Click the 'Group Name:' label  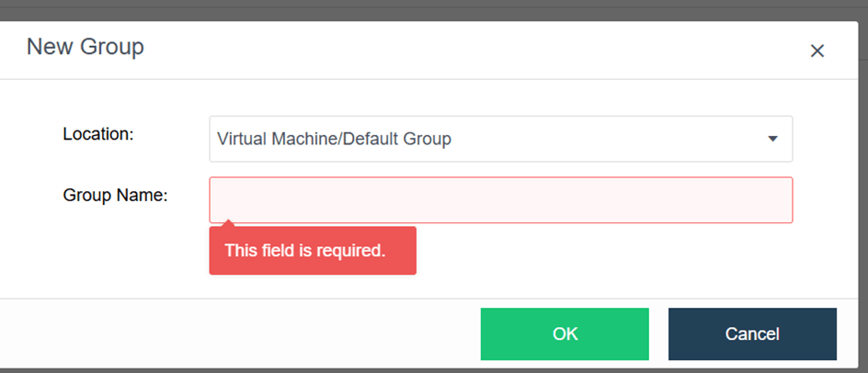(114, 195)
